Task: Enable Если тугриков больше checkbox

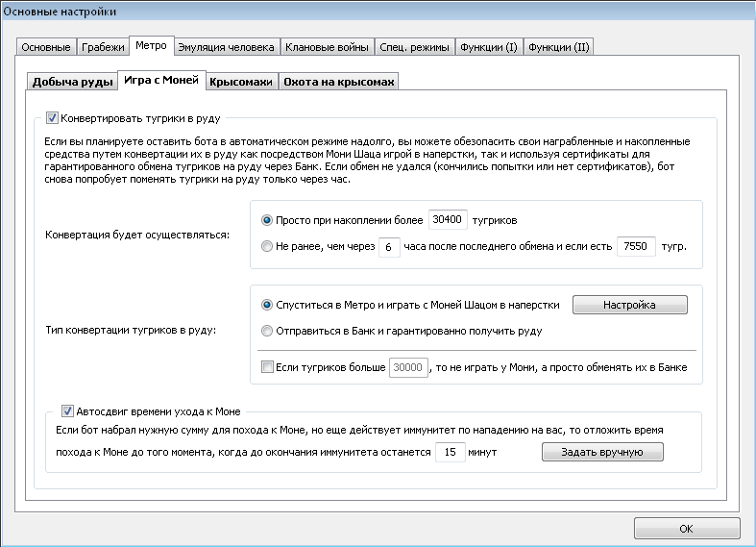Action: coord(267,367)
